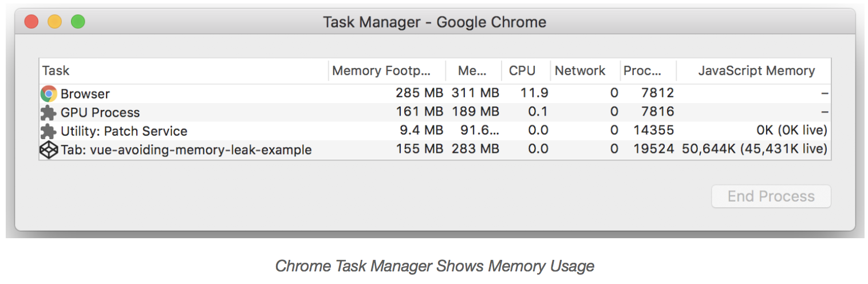The width and height of the screenshot is (868, 284).
Task: Click the red close window button
Action: coord(31,22)
